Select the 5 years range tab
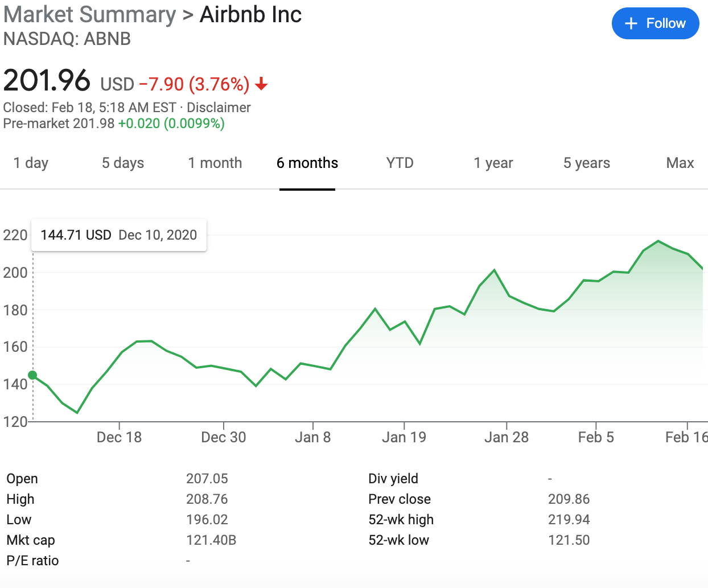Viewport: 708px width, 588px height. point(587,163)
